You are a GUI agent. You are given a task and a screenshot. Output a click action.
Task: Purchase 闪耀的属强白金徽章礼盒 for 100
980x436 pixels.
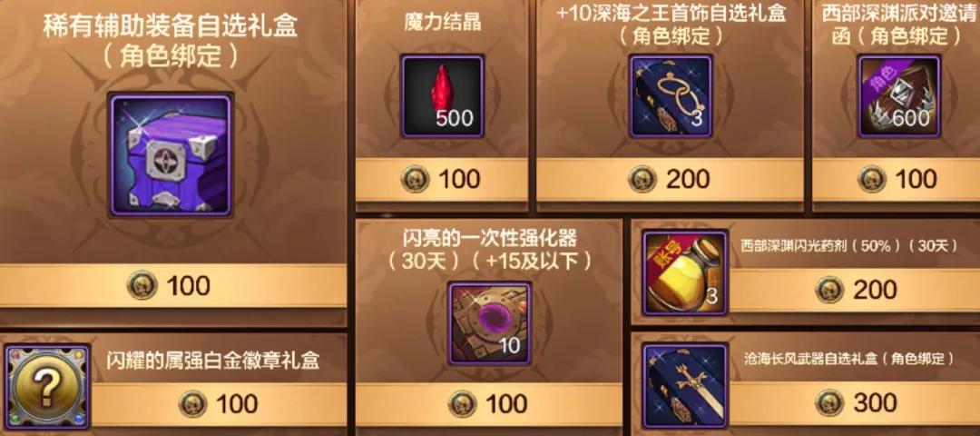point(219,405)
